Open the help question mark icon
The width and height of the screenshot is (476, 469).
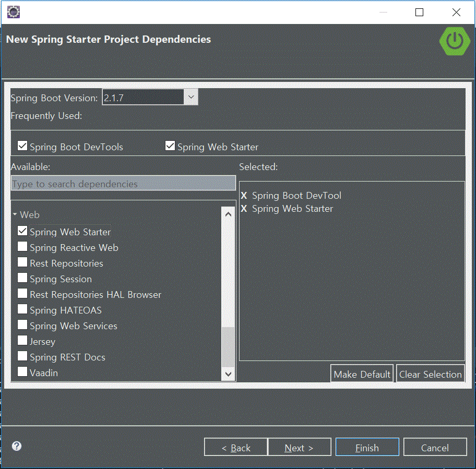click(x=17, y=446)
